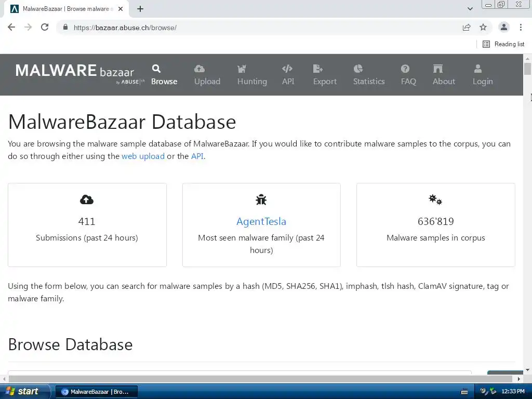The width and height of the screenshot is (532, 399).
Task: Click the keyboard icon in taskbar
Action: (x=464, y=392)
